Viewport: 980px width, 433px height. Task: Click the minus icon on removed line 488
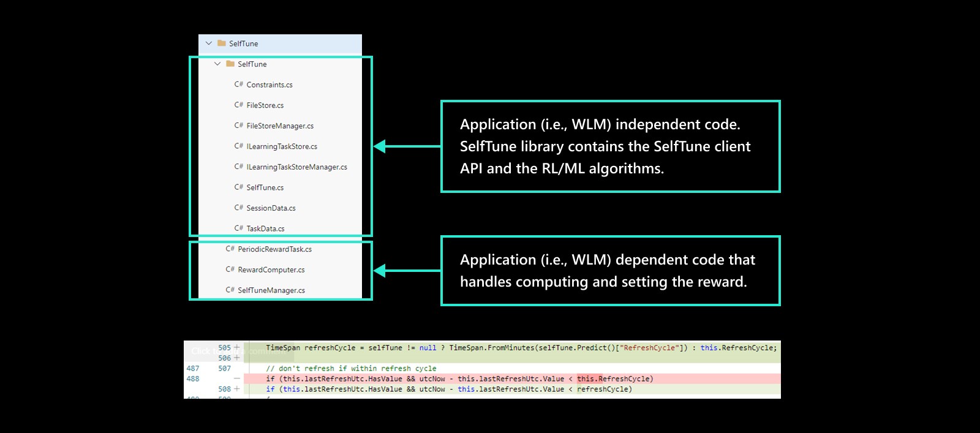click(x=237, y=378)
